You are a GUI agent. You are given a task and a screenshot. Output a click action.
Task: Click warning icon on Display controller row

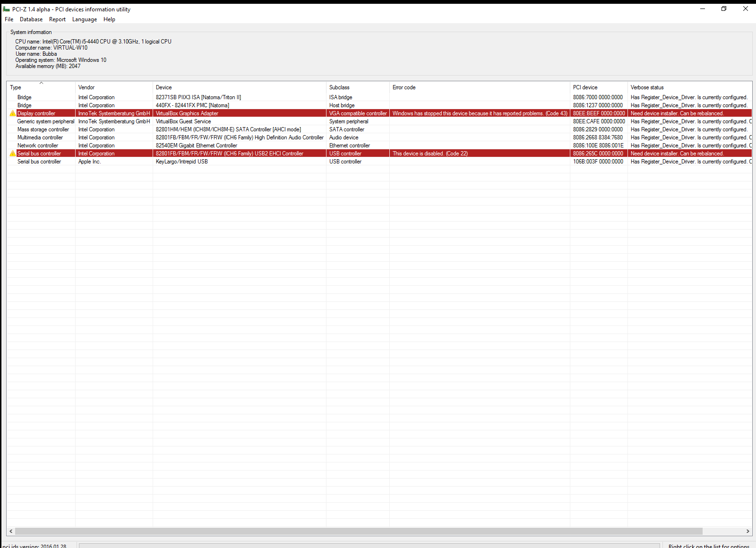[x=13, y=113]
